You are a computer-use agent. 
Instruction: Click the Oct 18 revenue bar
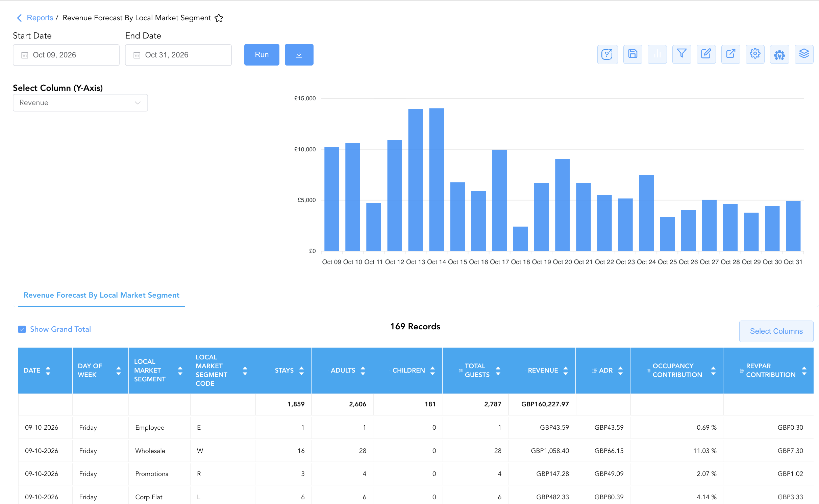tap(520, 239)
